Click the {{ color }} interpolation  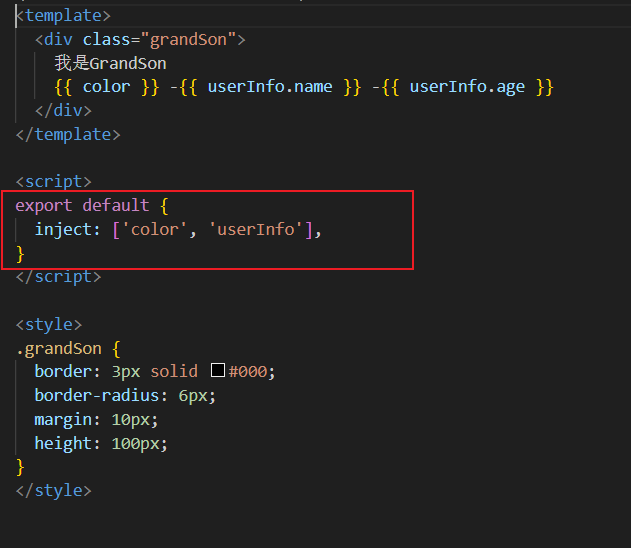pyautogui.click(x=107, y=87)
